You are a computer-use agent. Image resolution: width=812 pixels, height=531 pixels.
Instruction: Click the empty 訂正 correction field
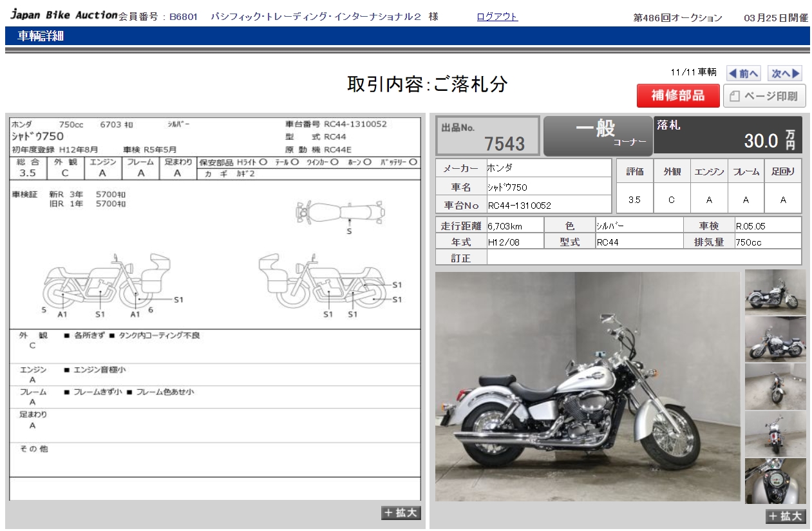coord(643,258)
